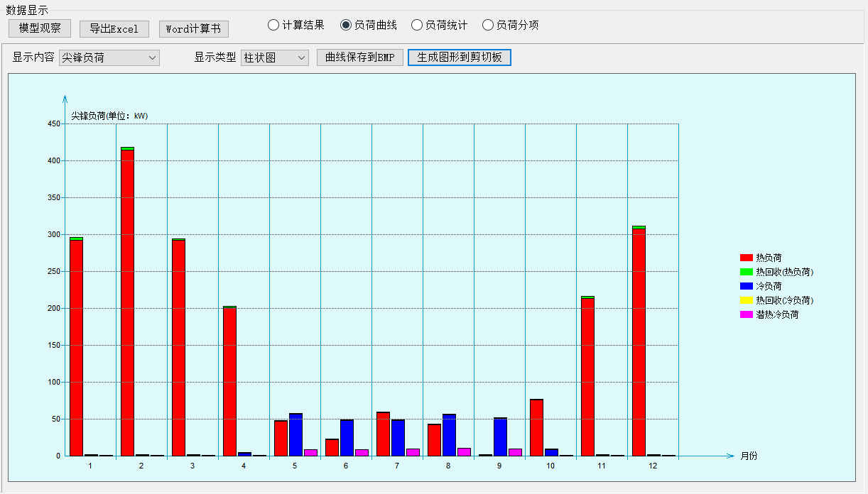Click the green 热回收(热负荷) legend swatch
This screenshot has height=494, width=868.
click(746, 272)
